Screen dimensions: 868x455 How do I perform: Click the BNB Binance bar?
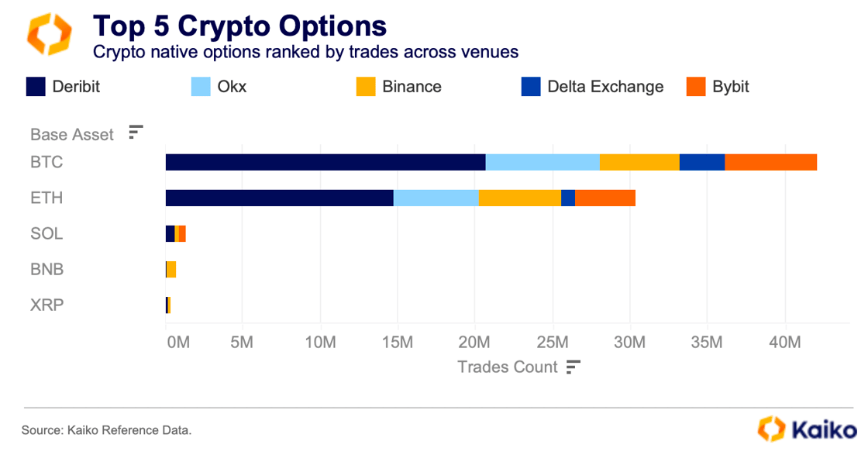tap(171, 269)
